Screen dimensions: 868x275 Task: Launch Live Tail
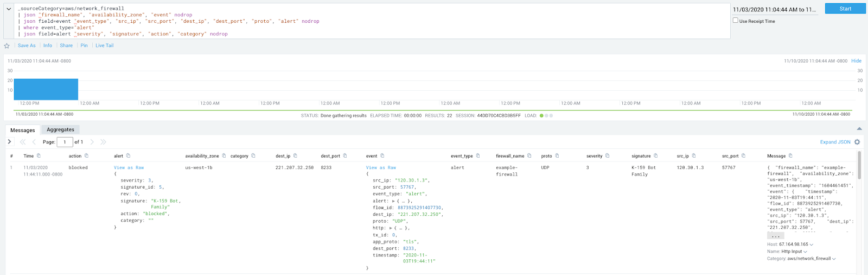click(105, 46)
